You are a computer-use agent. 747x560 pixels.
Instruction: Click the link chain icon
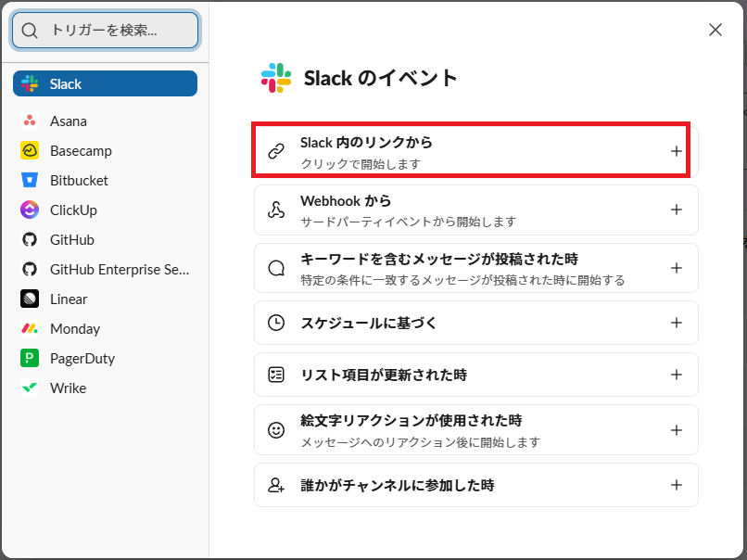tap(276, 151)
